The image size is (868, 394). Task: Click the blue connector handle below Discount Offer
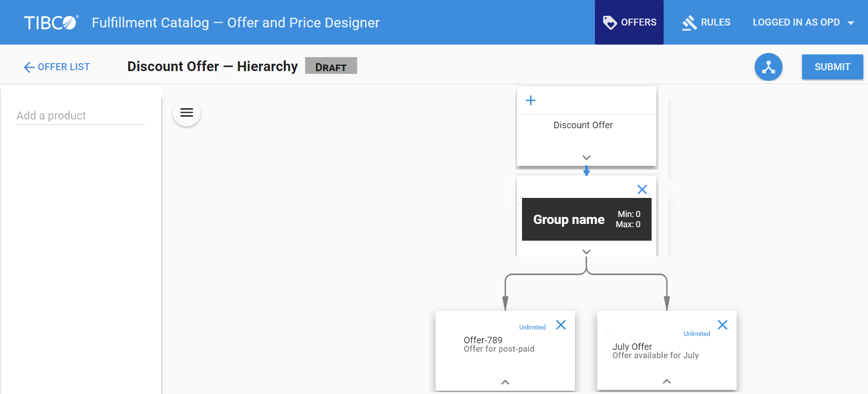[x=587, y=171]
